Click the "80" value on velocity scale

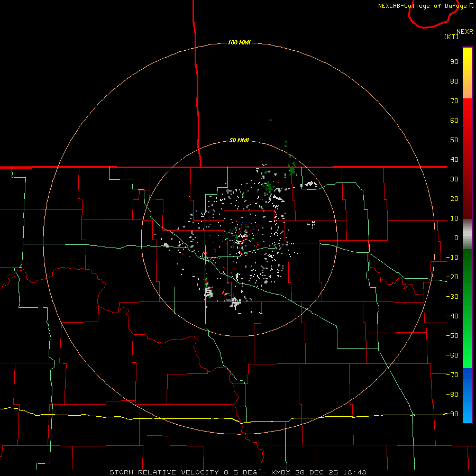point(454,81)
